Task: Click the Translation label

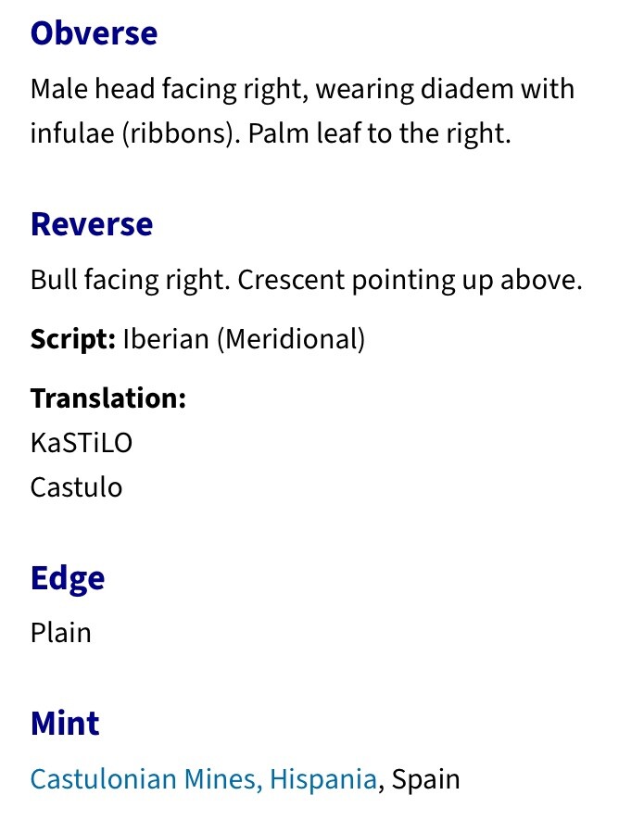Action: (x=108, y=398)
